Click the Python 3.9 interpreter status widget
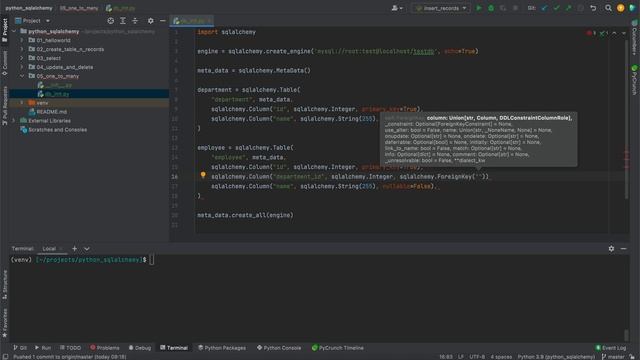The width and height of the screenshot is (640, 360). pos(556,357)
